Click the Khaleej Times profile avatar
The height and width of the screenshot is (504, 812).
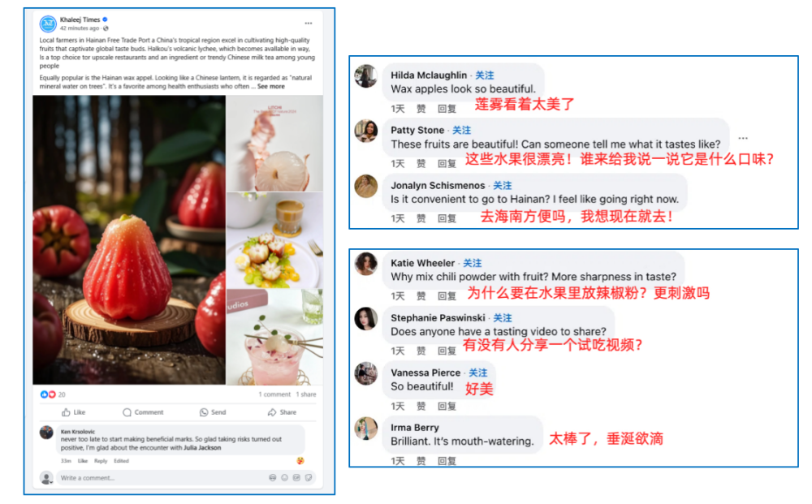tap(48, 24)
